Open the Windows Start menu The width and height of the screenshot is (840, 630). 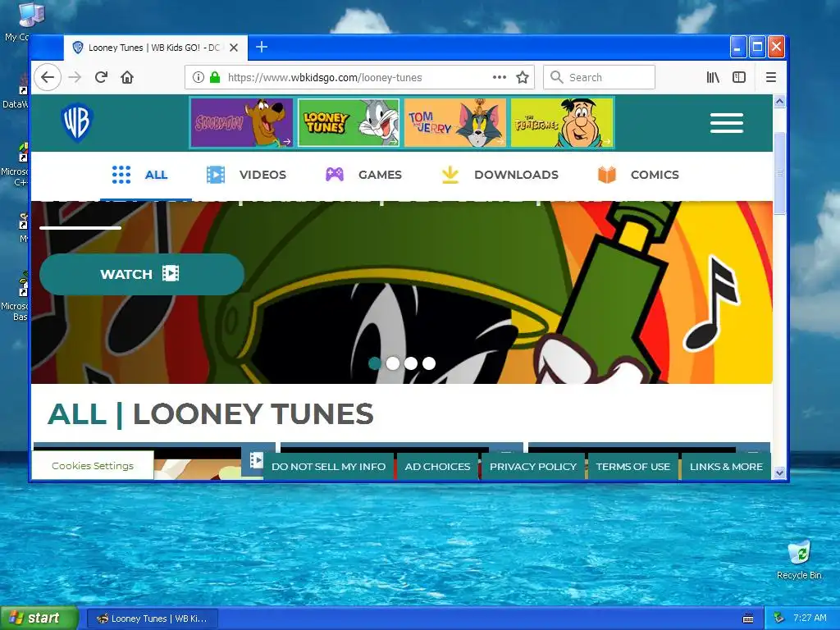tap(39, 619)
